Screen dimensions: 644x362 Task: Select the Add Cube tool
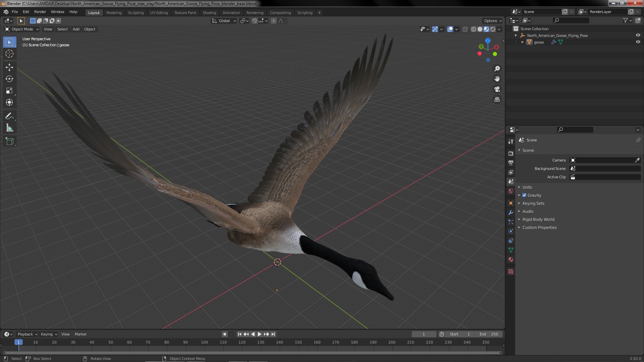coord(9,141)
